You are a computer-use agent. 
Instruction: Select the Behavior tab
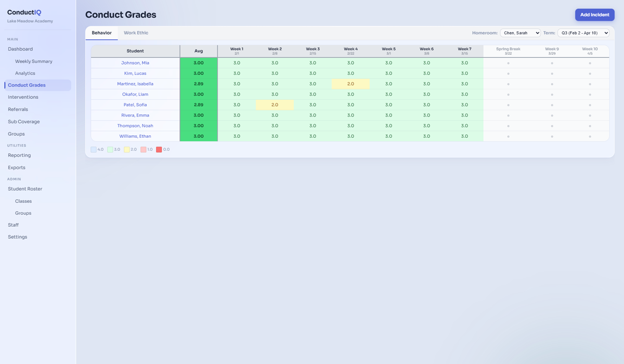[x=101, y=32]
